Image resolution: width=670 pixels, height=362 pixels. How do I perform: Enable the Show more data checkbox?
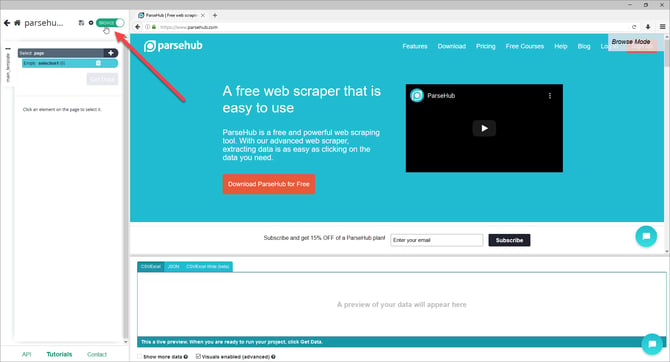(x=139, y=356)
